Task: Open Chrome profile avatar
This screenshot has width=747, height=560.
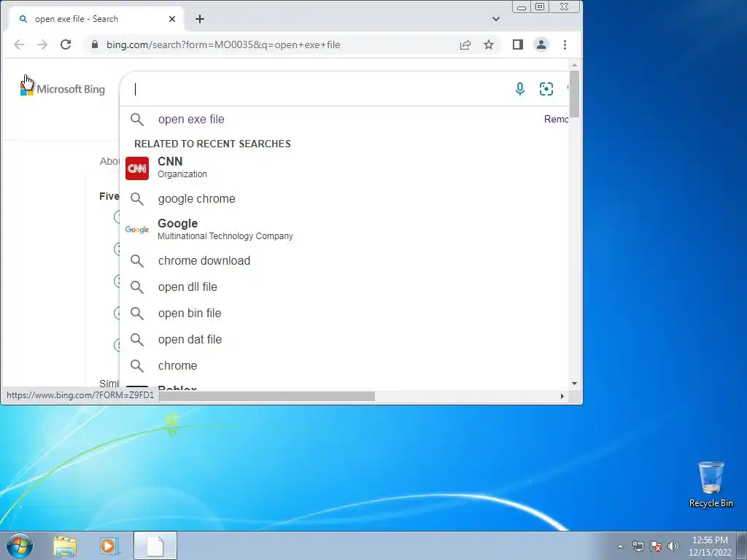Action: pos(541,44)
